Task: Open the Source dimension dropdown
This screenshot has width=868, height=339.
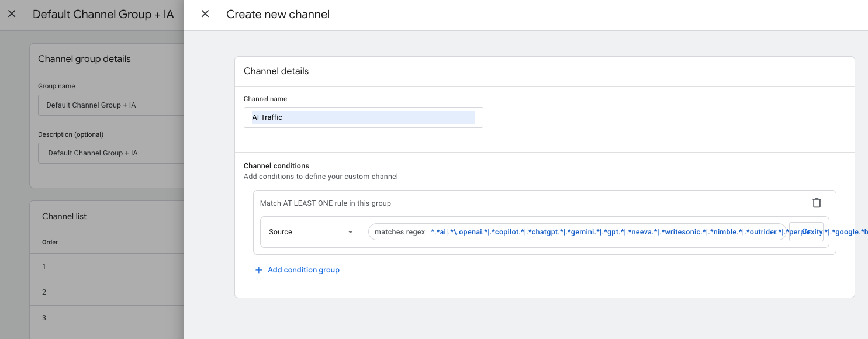Action: [311, 232]
